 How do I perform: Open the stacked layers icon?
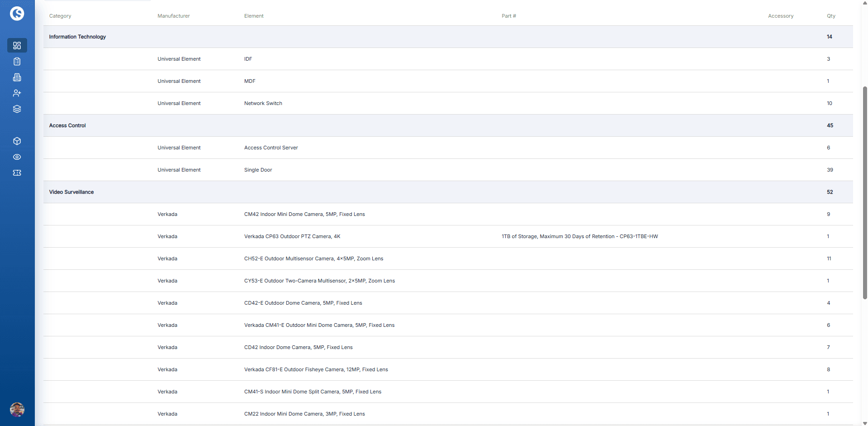tap(17, 109)
